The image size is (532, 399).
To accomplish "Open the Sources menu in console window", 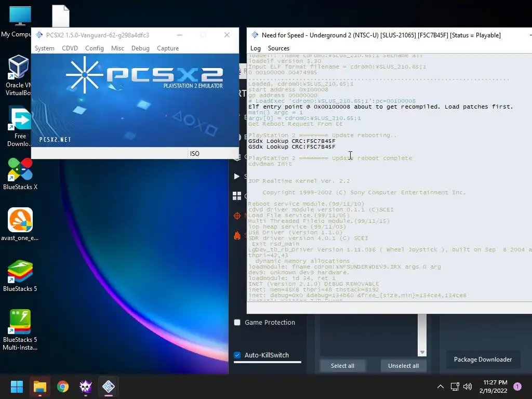I will tap(278, 48).
